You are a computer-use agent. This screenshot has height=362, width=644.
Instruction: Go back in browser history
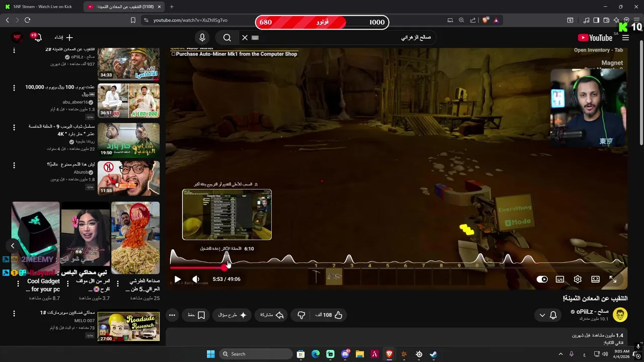tap(7, 20)
